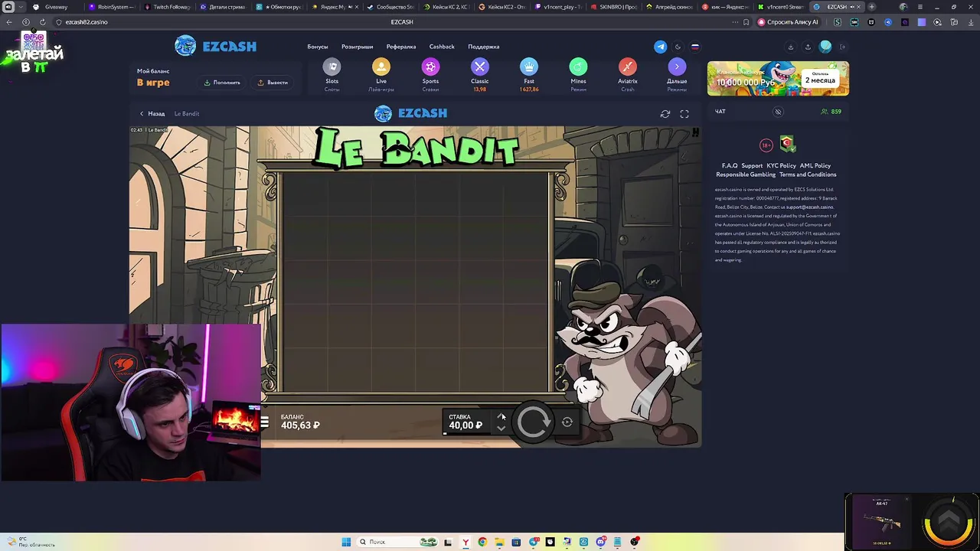Open the Russian flag language selector
This screenshot has width=980, height=551.
(695, 47)
